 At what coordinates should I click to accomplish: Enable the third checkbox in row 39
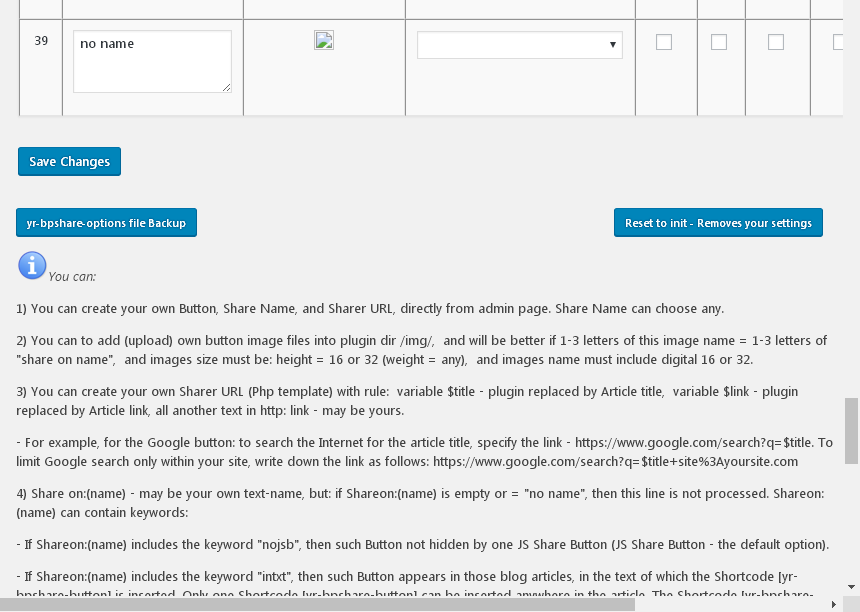point(776,42)
